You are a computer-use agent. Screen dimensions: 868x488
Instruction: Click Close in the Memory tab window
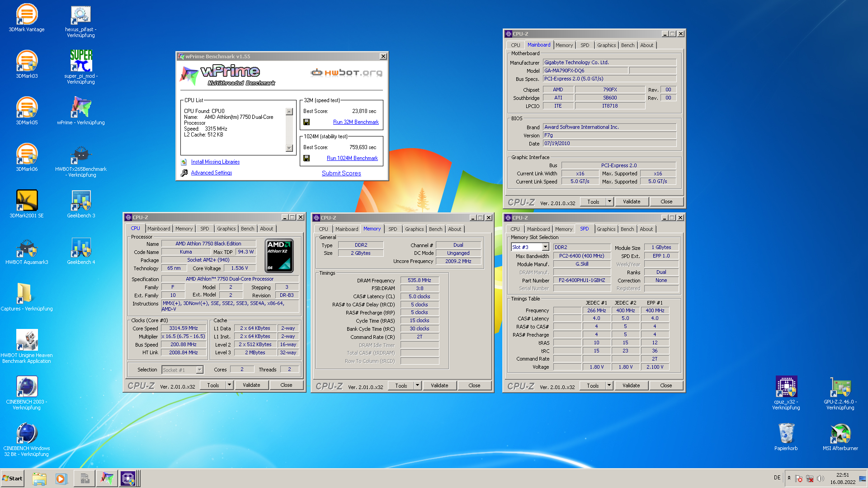[474, 385]
